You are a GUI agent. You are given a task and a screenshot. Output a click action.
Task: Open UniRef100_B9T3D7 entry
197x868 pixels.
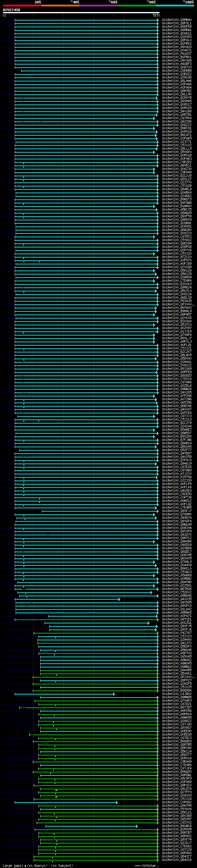(177, 707)
